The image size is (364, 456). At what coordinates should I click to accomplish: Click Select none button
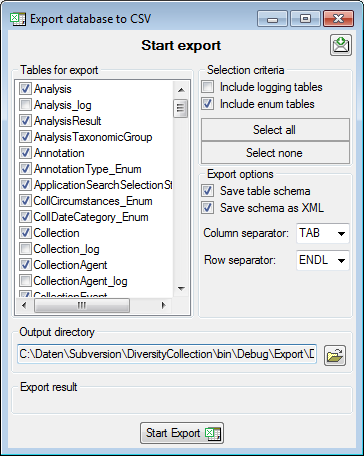pyautogui.click(x=275, y=153)
